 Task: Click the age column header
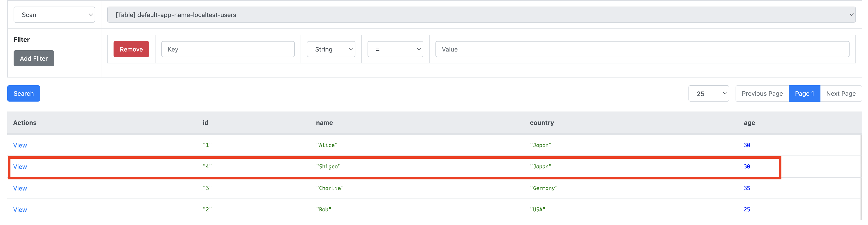(749, 123)
